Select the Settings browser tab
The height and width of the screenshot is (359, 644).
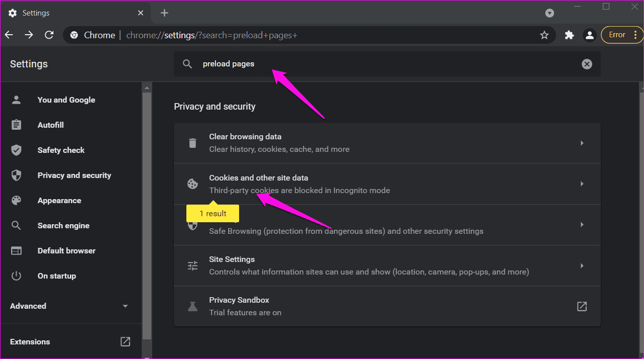tap(76, 13)
